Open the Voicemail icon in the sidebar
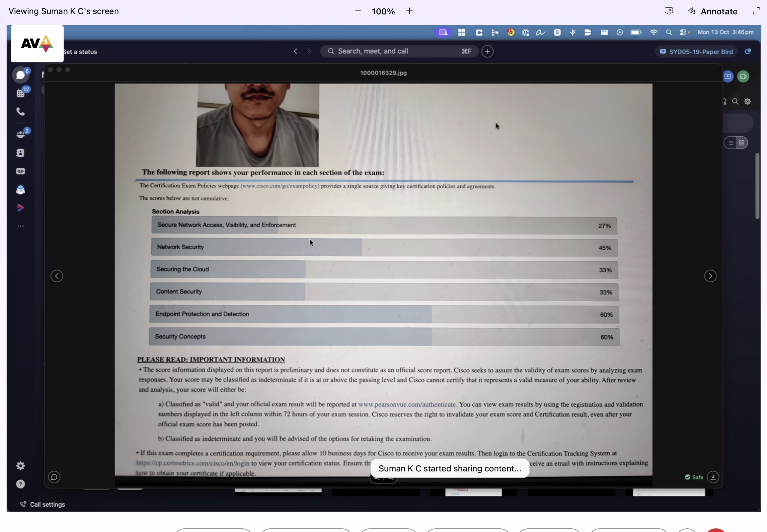The height and width of the screenshot is (532, 767). (20, 171)
